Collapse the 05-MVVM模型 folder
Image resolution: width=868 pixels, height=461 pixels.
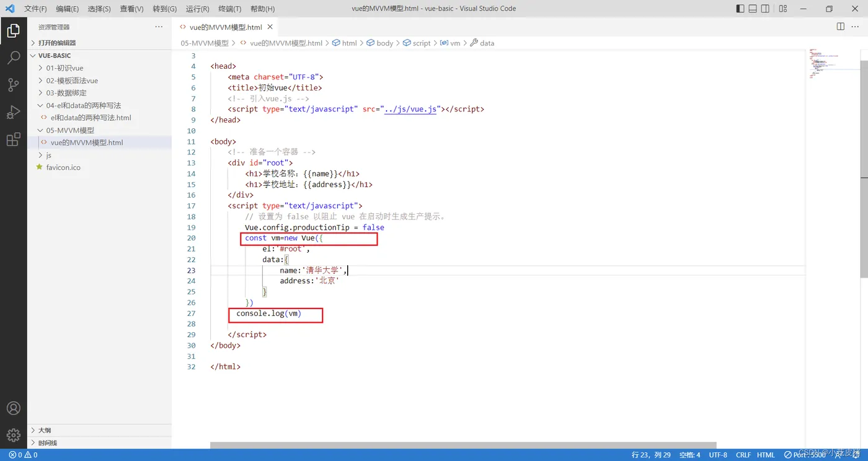pos(99,130)
